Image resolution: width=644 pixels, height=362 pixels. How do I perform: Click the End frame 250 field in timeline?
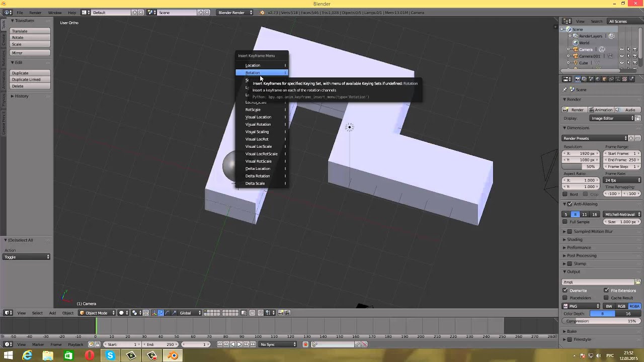click(161, 344)
